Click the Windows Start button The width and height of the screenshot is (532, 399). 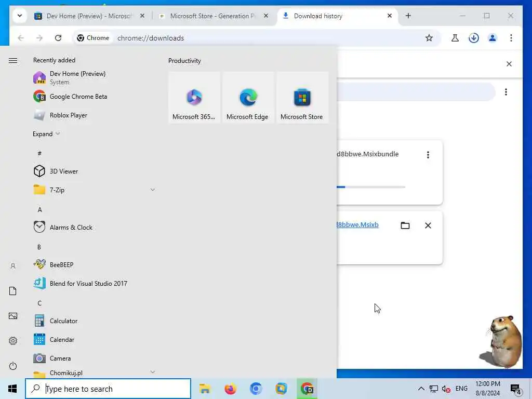tap(12, 389)
